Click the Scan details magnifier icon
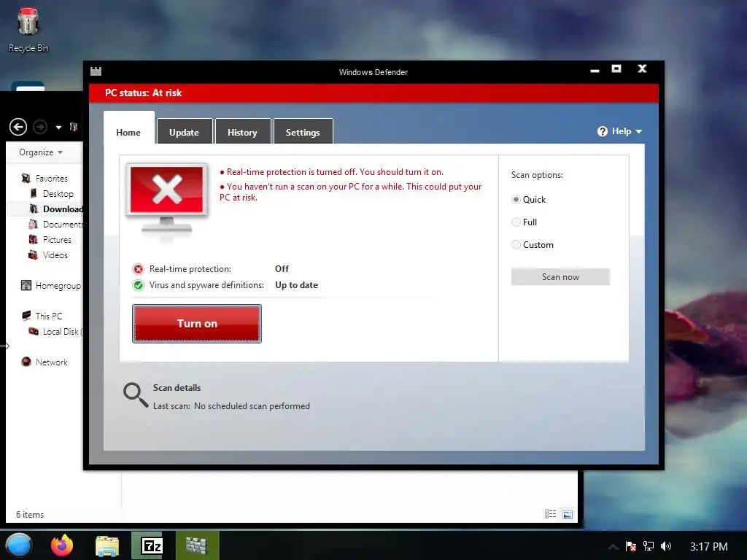The image size is (747, 560). [136, 394]
